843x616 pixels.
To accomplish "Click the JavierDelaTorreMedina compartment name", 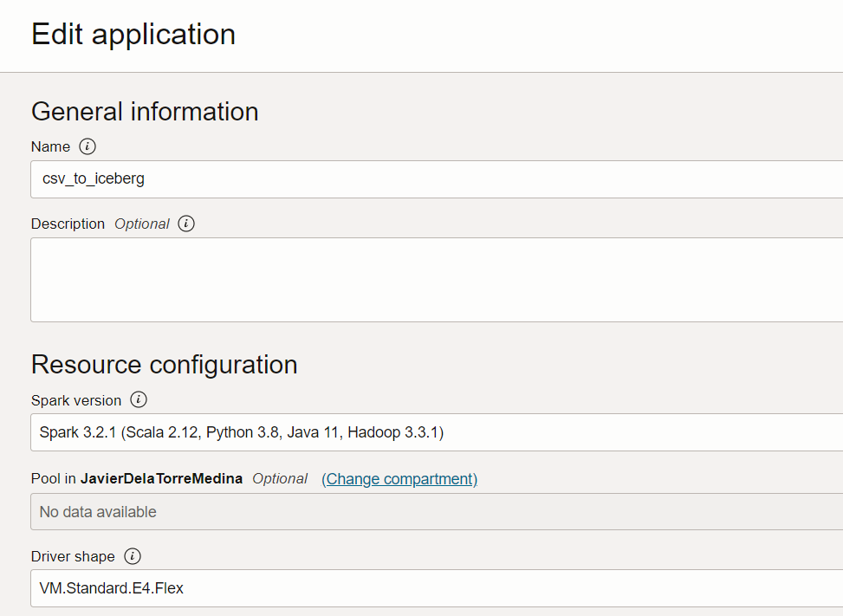I will point(161,479).
